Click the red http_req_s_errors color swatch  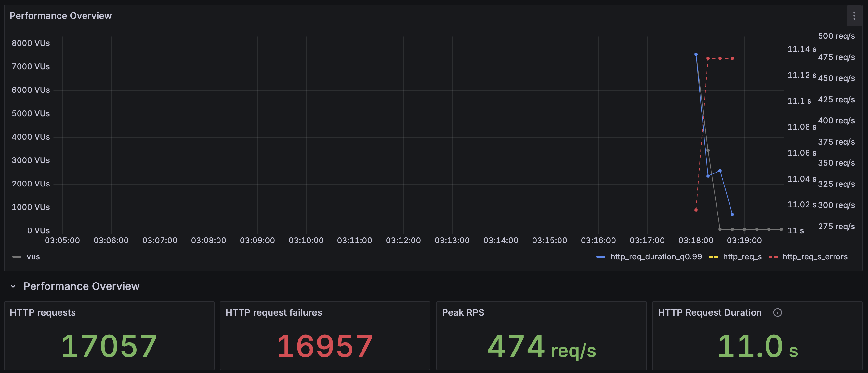pos(773,257)
